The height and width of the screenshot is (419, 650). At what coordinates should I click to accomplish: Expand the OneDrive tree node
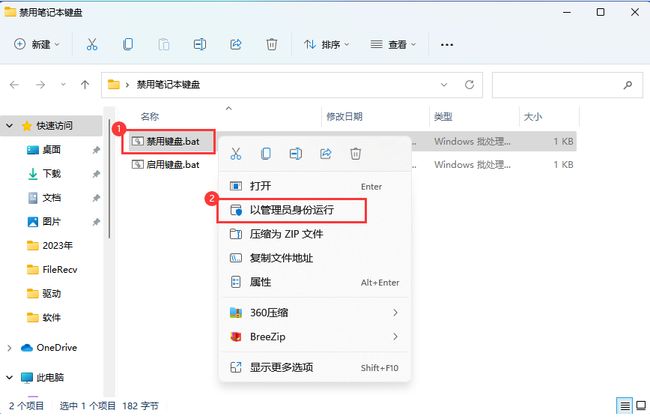[x=9, y=348]
